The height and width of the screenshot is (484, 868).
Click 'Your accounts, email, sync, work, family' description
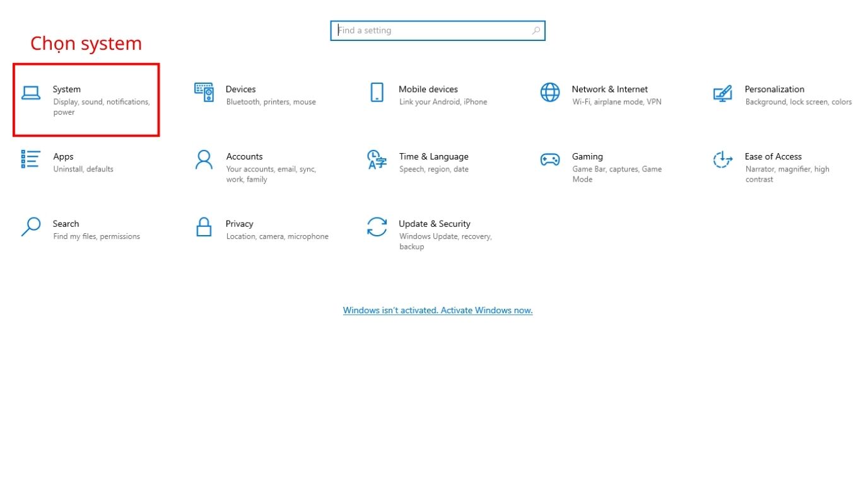pyautogui.click(x=271, y=175)
